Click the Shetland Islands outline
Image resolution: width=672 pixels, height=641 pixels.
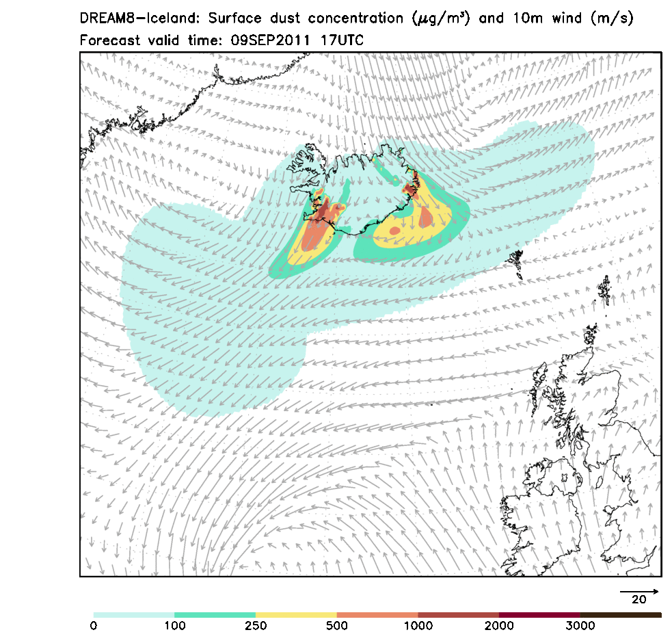click(605, 291)
